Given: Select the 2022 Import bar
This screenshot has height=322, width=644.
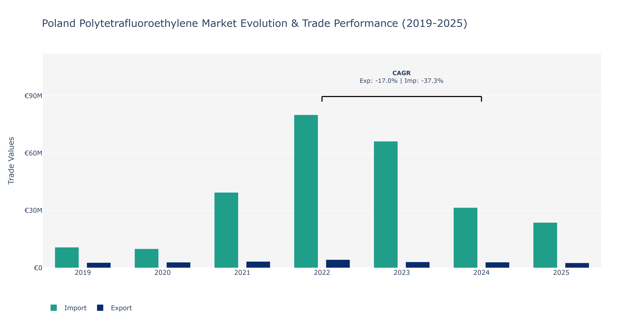Looking at the screenshot, I should [306, 191].
